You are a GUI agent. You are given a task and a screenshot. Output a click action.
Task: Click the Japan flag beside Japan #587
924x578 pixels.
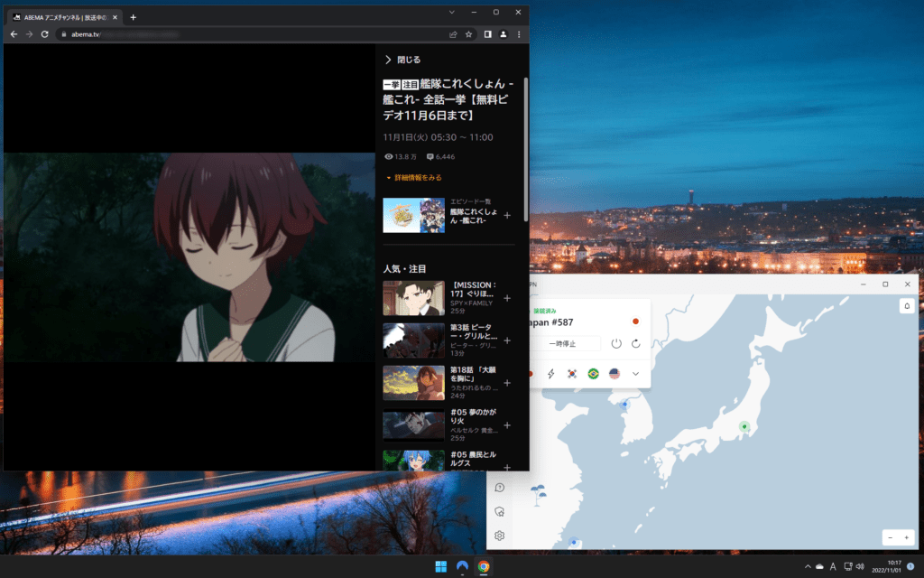635,322
